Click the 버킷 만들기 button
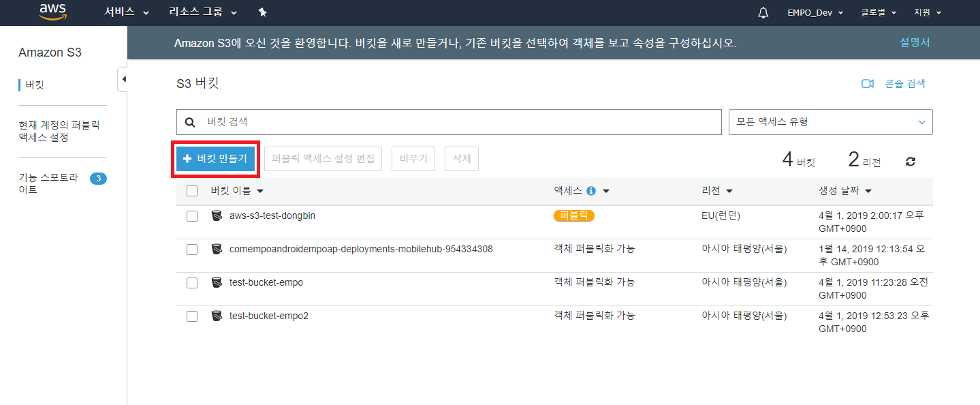This screenshot has height=405, width=980. tap(215, 158)
